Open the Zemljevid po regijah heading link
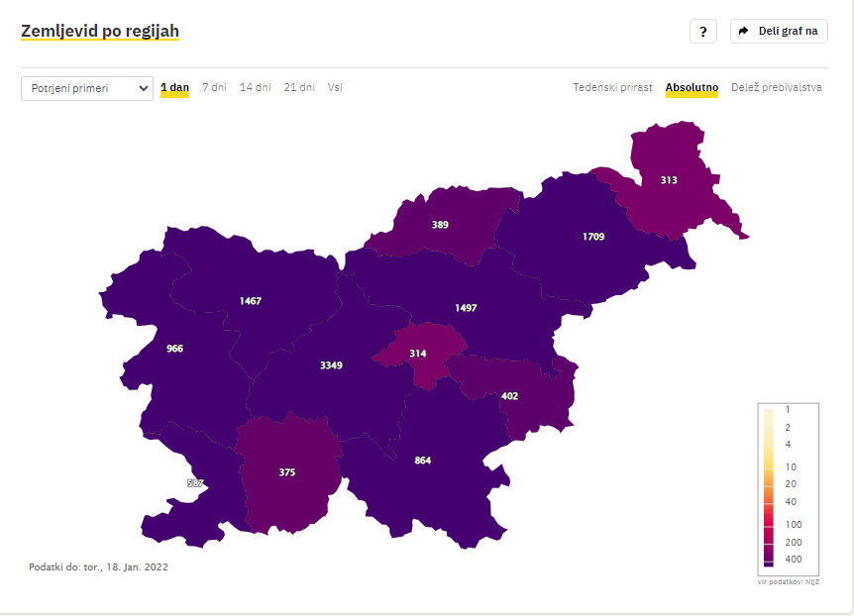The width and height of the screenshot is (854, 616). 100,31
